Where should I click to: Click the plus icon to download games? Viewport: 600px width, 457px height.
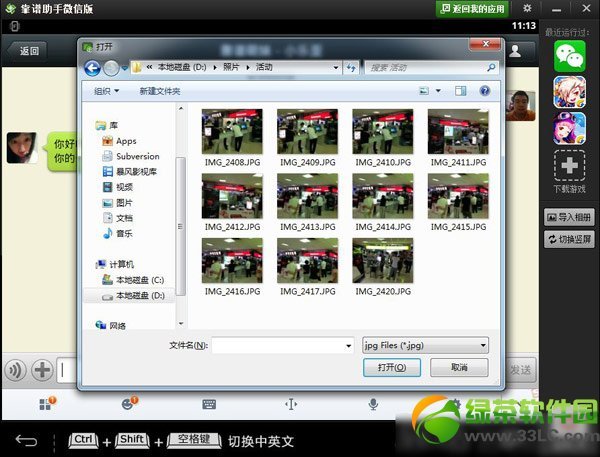[570, 165]
